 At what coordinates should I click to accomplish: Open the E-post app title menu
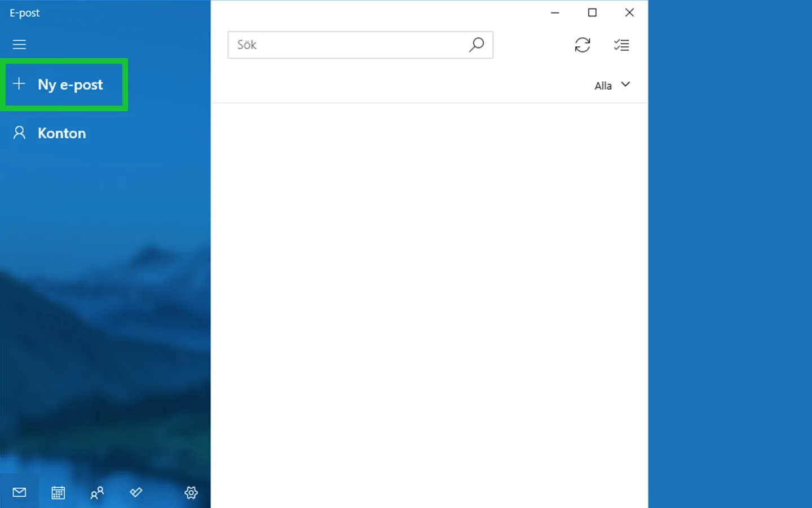point(24,12)
